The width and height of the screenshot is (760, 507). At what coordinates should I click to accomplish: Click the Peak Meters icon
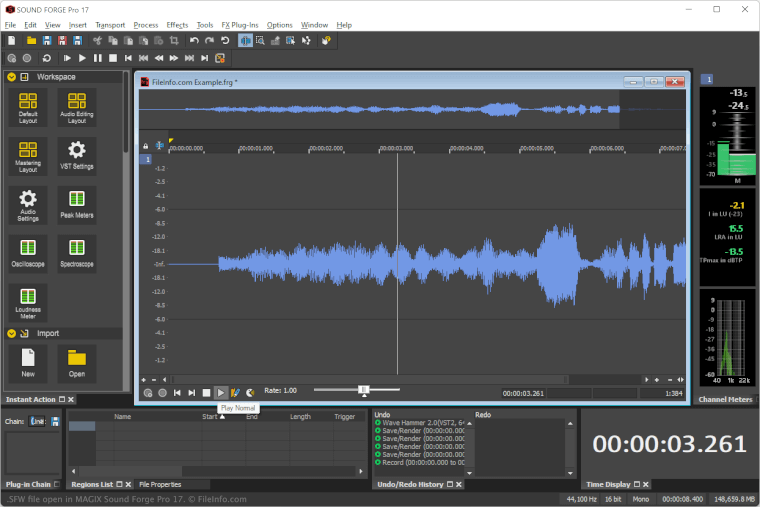[x=77, y=202]
